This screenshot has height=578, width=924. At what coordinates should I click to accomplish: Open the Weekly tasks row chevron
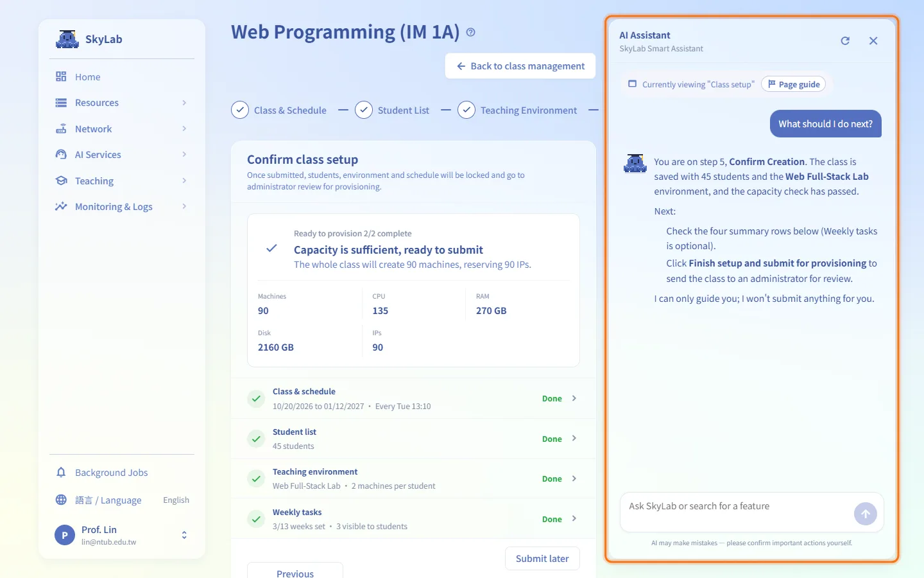[574, 519]
